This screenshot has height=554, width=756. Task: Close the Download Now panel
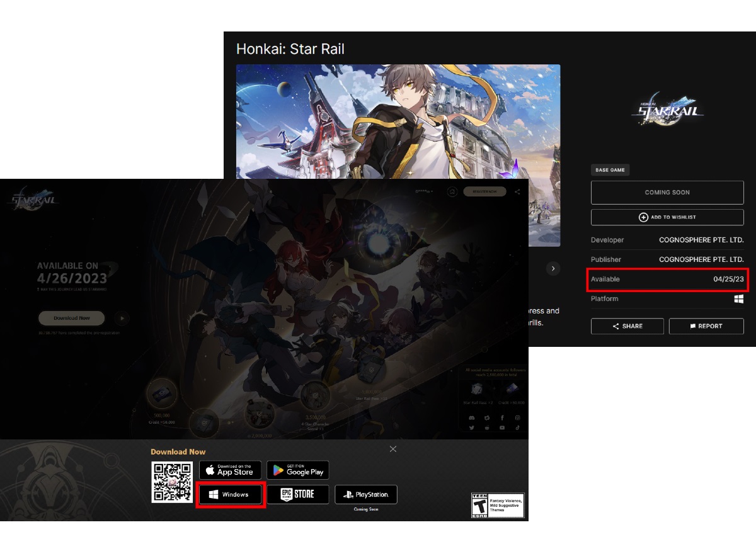click(x=393, y=449)
